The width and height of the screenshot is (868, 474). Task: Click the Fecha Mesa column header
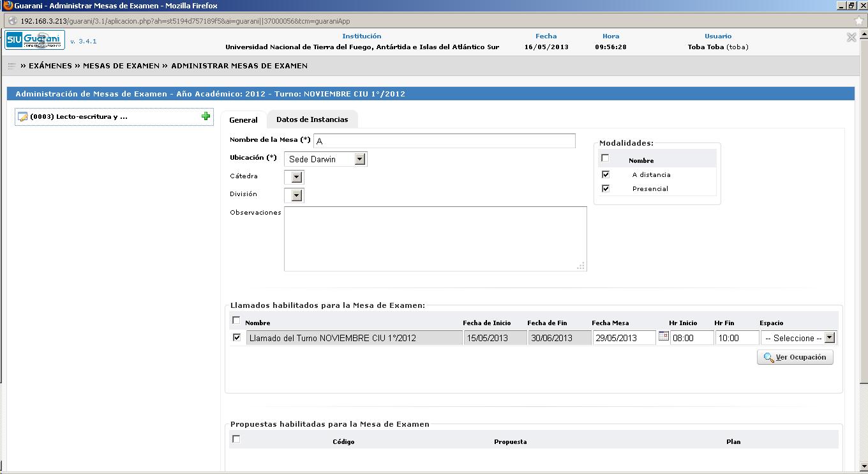tap(610, 323)
